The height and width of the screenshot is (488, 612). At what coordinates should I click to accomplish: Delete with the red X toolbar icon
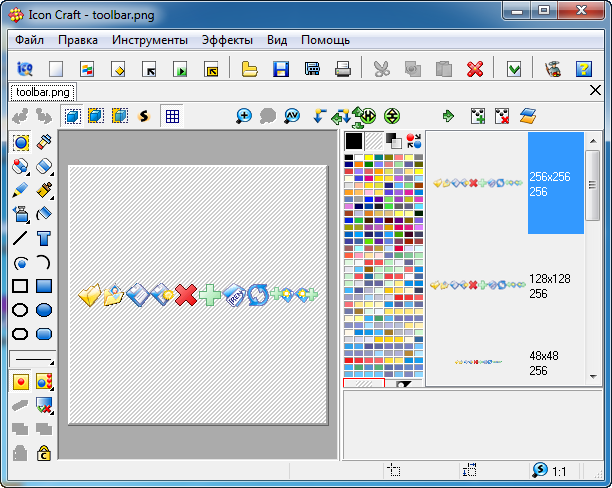click(475, 69)
